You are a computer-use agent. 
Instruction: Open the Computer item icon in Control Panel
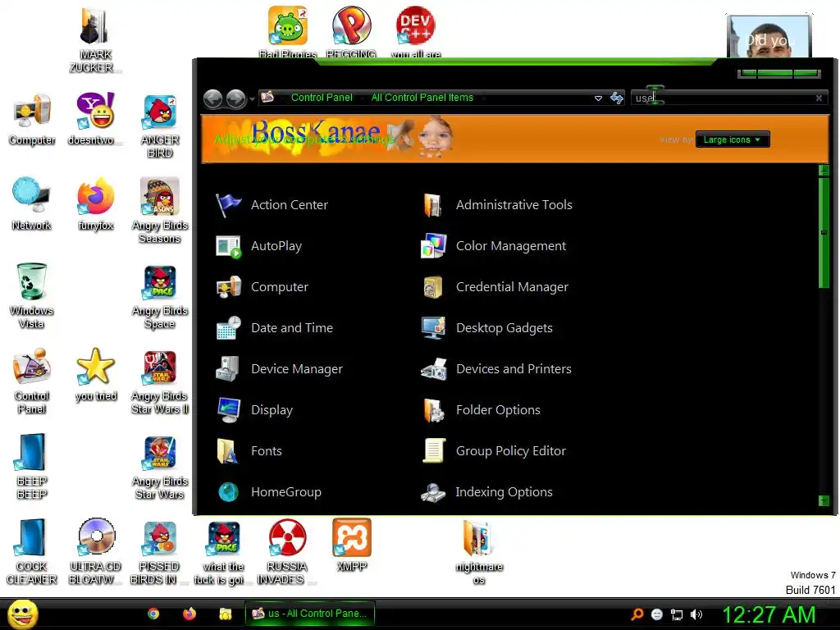click(x=229, y=287)
